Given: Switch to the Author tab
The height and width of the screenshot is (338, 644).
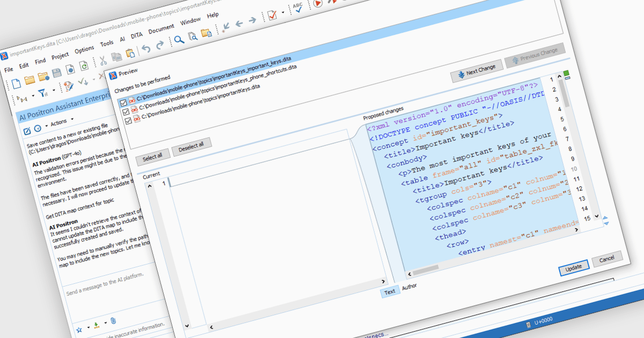Looking at the screenshot, I should click(409, 286).
